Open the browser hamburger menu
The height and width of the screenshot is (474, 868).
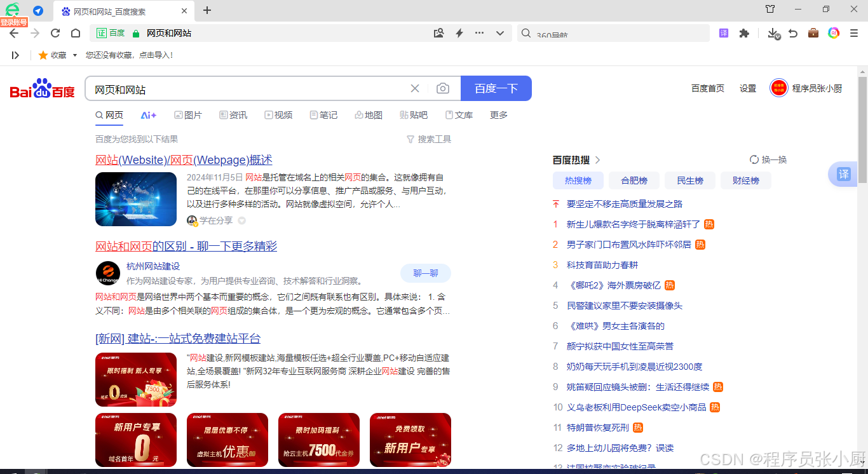click(x=854, y=33)
